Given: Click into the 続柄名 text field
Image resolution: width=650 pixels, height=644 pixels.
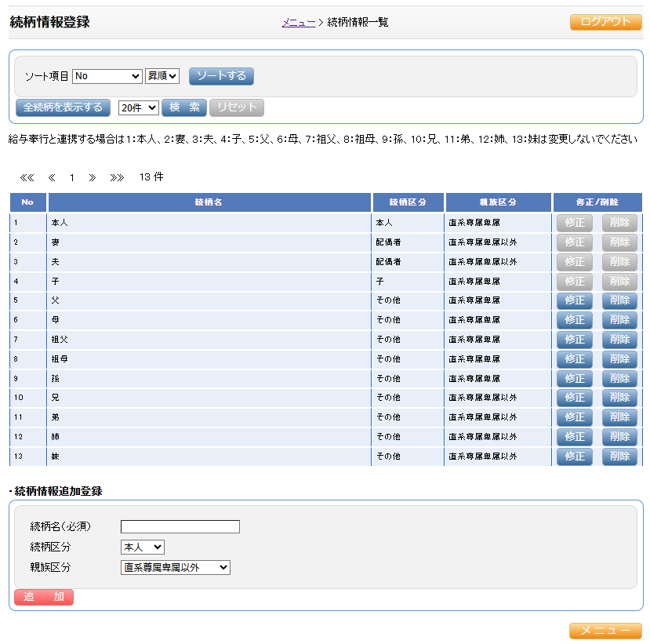Looking at the screenshot, I should [x=180, y=526].
